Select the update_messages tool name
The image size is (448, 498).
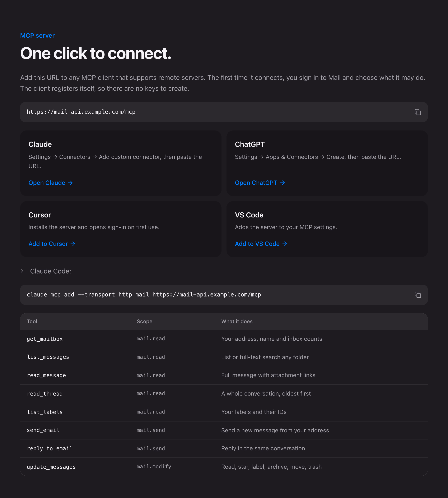pos(51,467)
